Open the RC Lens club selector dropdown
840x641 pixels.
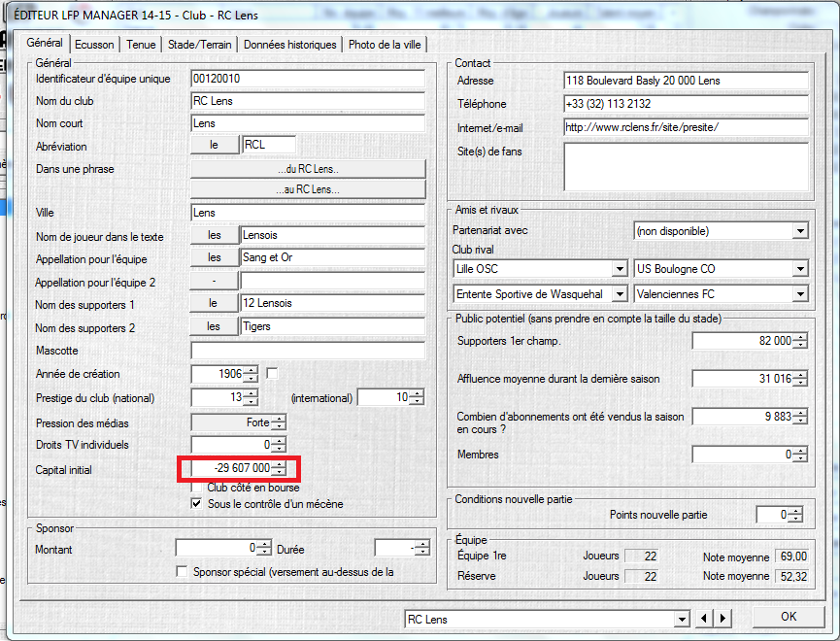click(682, 620)
